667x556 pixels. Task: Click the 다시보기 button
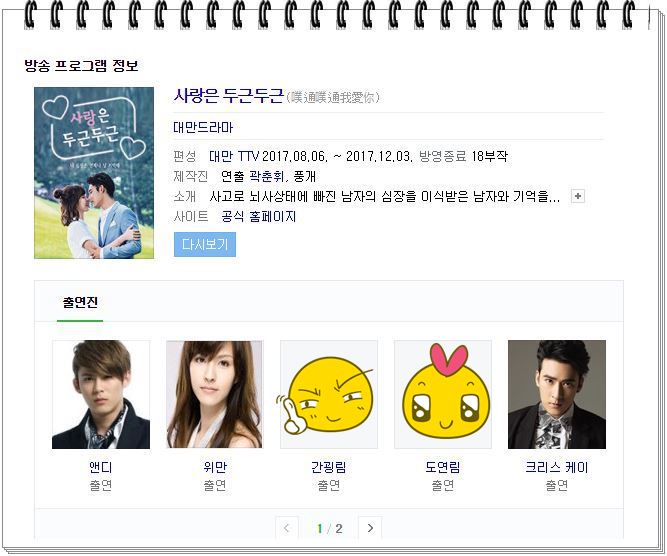click(205, 245)
